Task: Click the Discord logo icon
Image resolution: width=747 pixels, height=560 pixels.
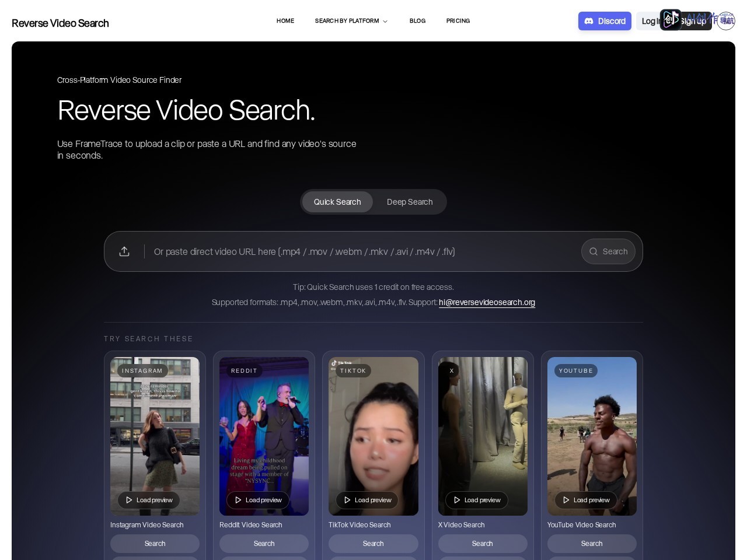Action: pos(589,21)
